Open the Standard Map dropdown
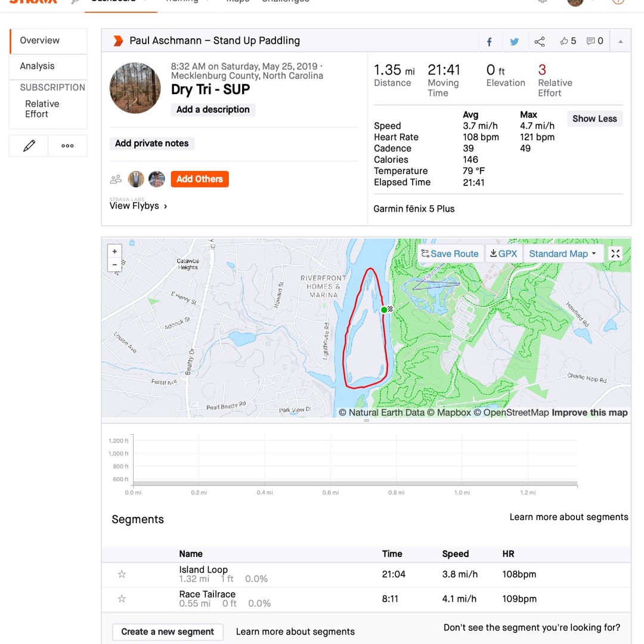Viewport: 644px width, 644px height. pyautogui.click(x=562, y=253)
